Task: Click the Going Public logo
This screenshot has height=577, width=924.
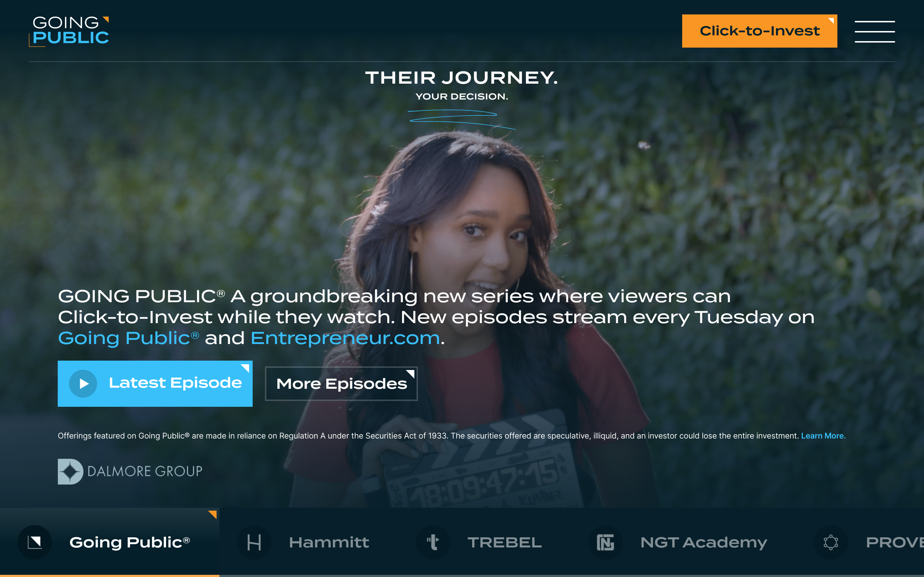Action: [x=69, y=31]
